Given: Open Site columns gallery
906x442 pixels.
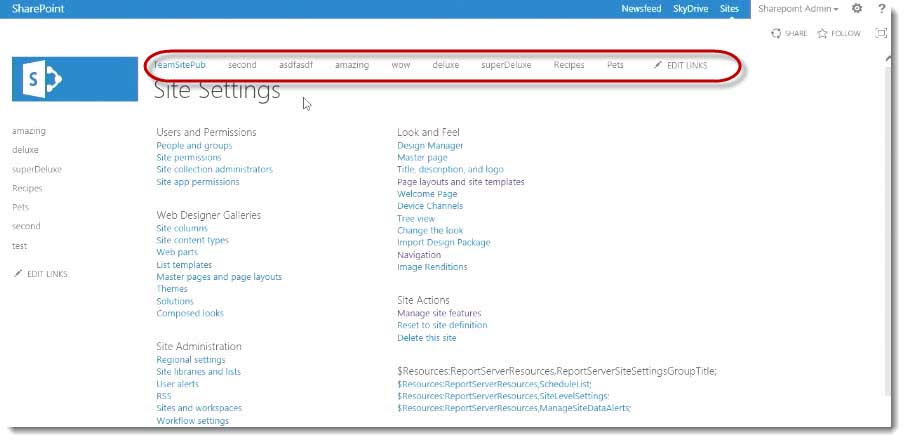Looking at the screenshot, I should click(182, 228).
